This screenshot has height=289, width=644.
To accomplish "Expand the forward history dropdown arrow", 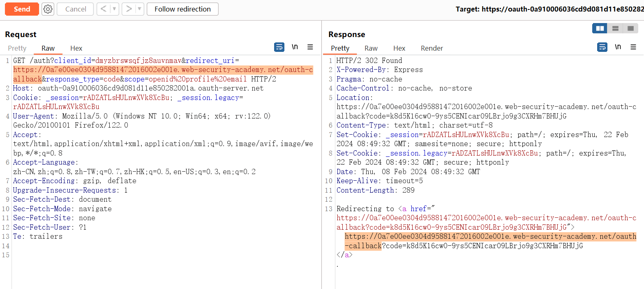I will pos(139,9).
